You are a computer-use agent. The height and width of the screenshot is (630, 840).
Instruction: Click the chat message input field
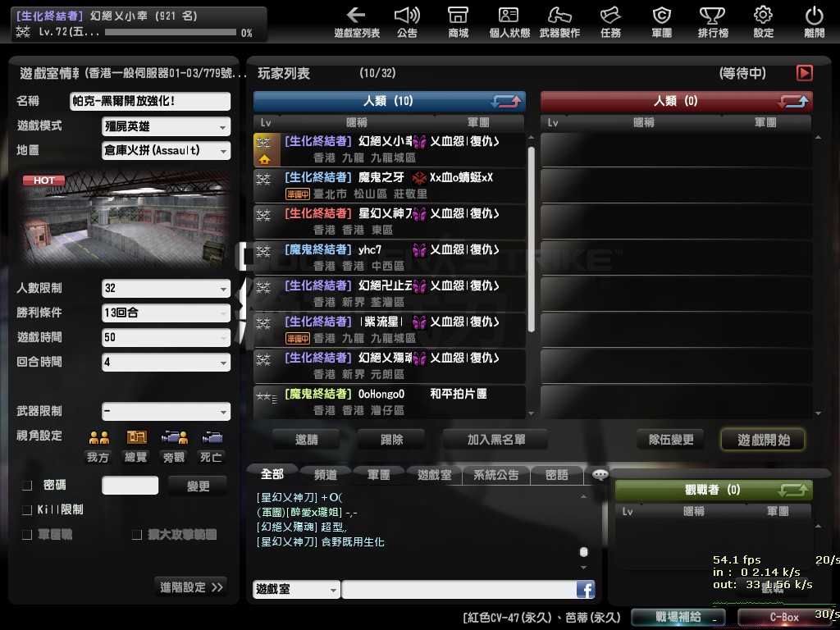click(459, 589)
